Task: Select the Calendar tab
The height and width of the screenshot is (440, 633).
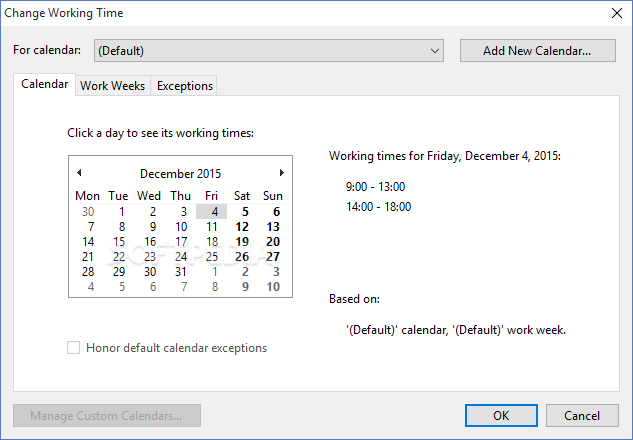Action: point(45,85)
